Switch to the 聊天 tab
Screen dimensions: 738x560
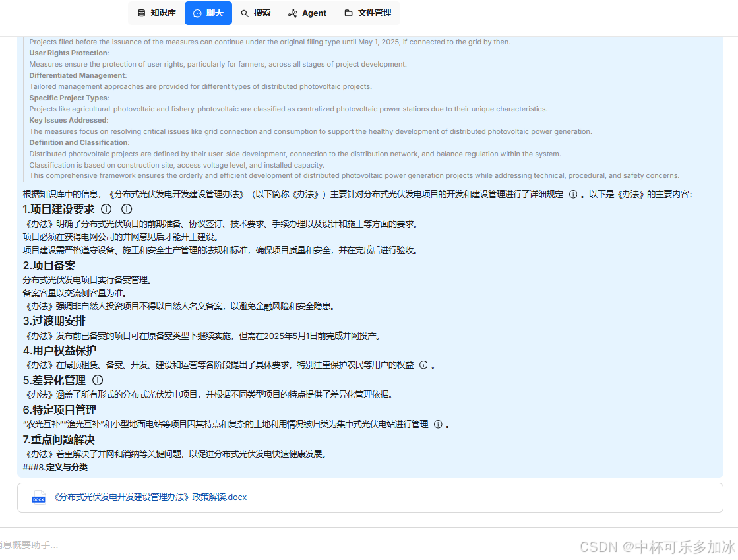pos(208,13)
